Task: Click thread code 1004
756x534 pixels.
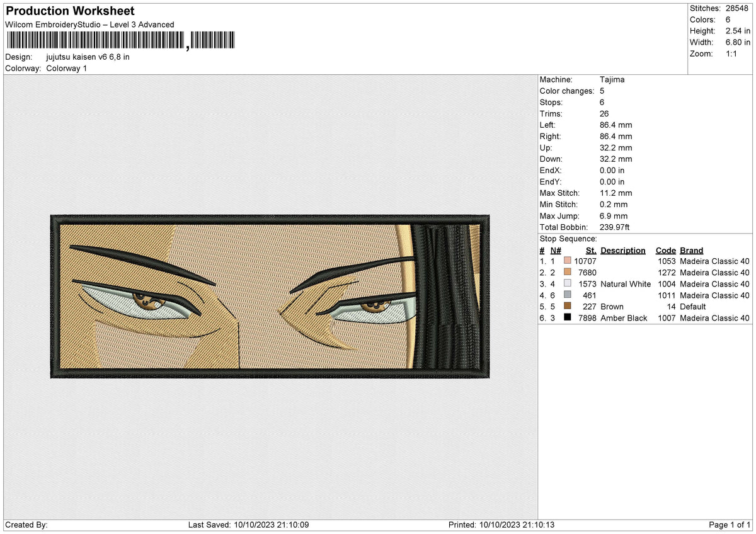Action: pos(667,284)
